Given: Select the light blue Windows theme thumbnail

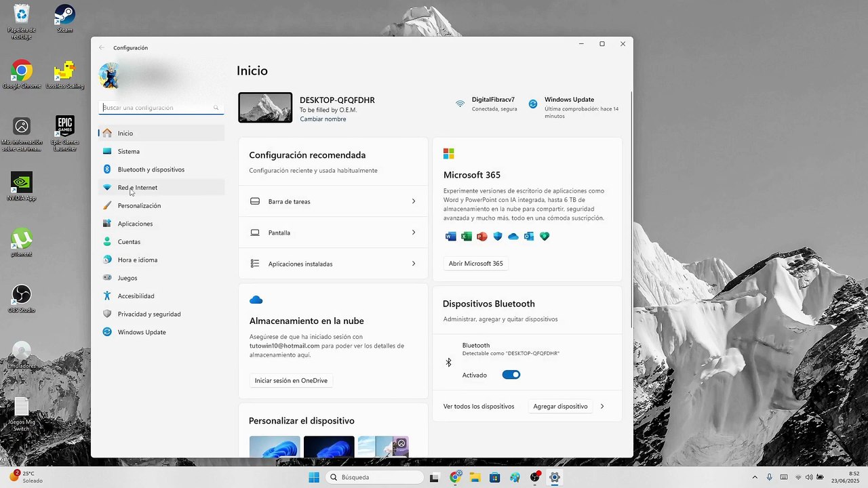Looking at the screenshot, I should coord(275,447).
